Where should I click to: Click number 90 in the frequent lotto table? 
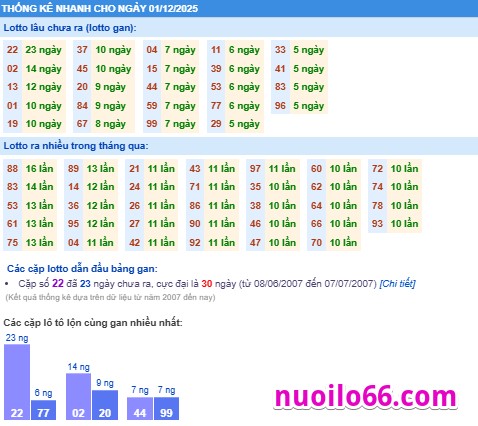(195, 224)
